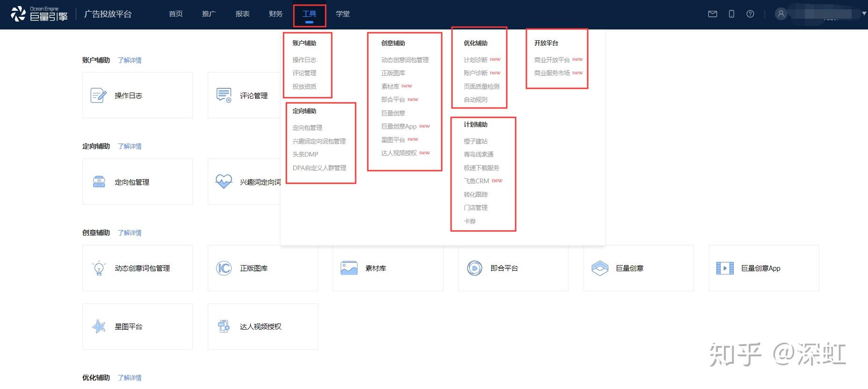The height and width of the screenshot is (389, 868).
Task: Open the 财务 menu
Action: click(276, 14)
